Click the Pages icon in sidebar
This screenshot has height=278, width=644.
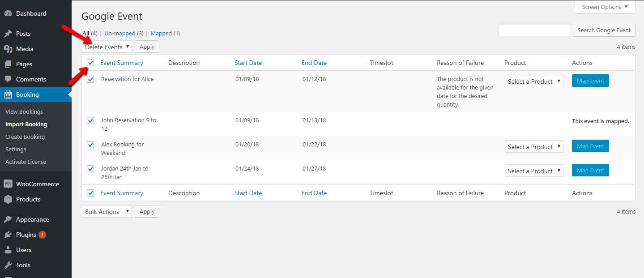coord(8,64)
